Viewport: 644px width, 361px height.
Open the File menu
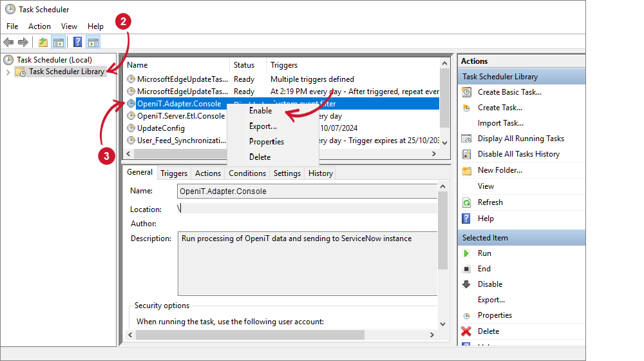tap(12, 26)
